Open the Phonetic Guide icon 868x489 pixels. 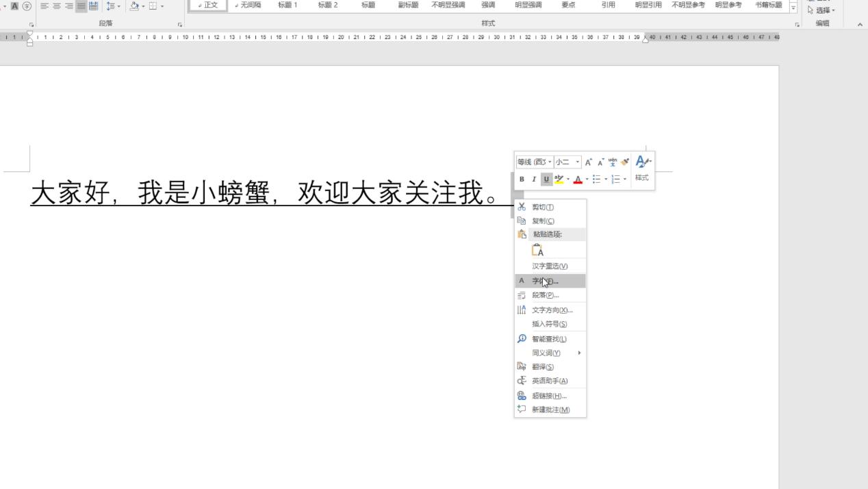pos(613,162)
